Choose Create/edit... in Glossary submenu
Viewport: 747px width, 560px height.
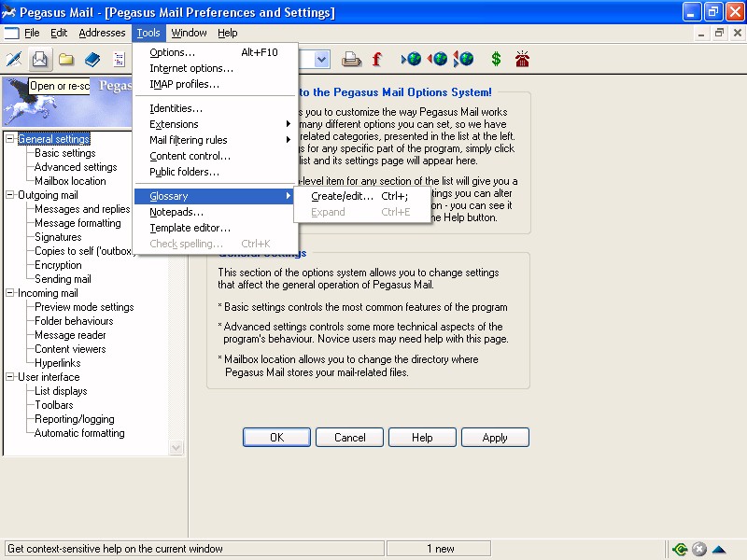(362, 196)
